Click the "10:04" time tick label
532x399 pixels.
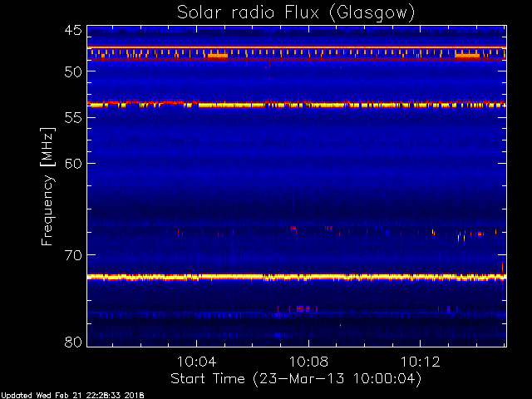click(x=196, y=362)
